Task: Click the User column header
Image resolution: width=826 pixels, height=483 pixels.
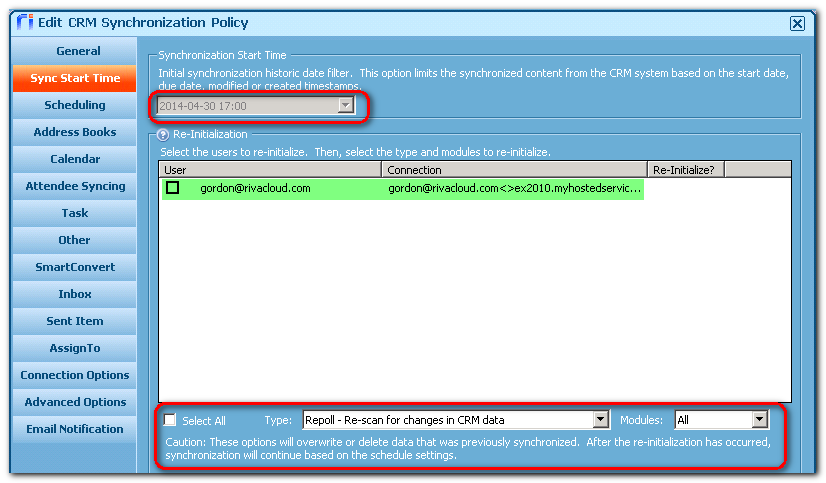Action: [270, 170]
